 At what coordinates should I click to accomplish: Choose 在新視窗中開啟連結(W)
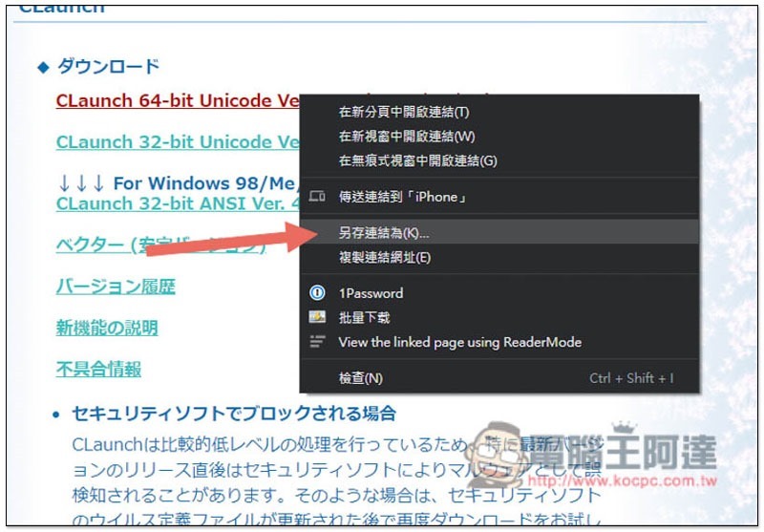pyautogui.click(x=499, y=137)
